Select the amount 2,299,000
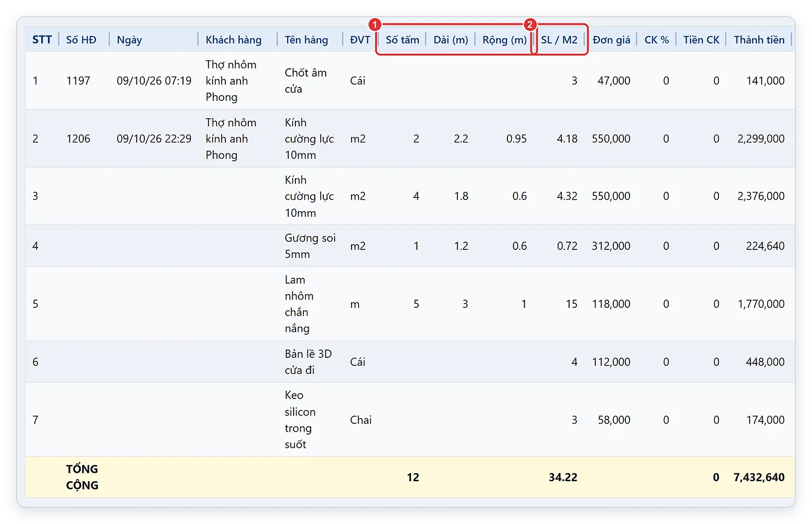This screenshot has height=524, width=812. (x=761, y=138)
